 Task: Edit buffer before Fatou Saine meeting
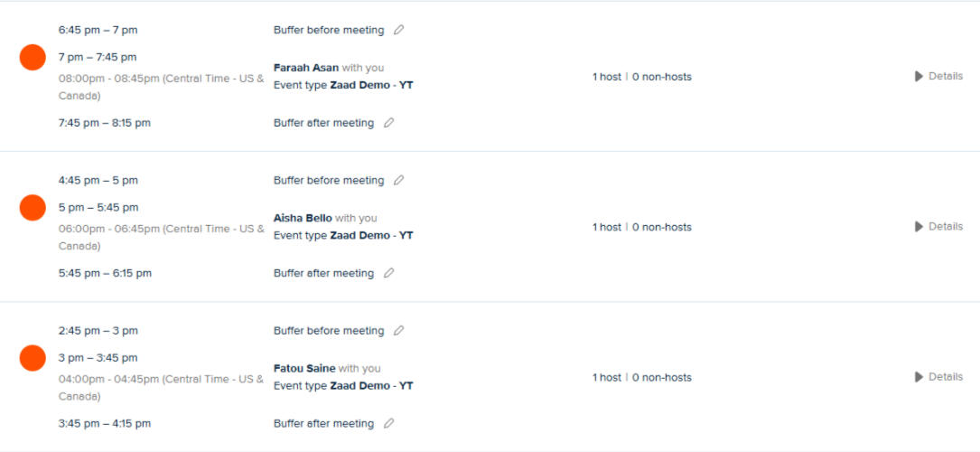click(398, 331)
